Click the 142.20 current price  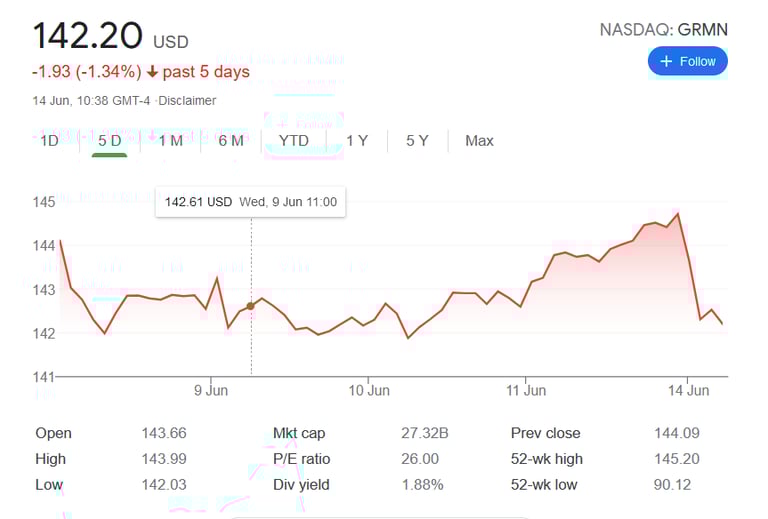pos(88,36)
